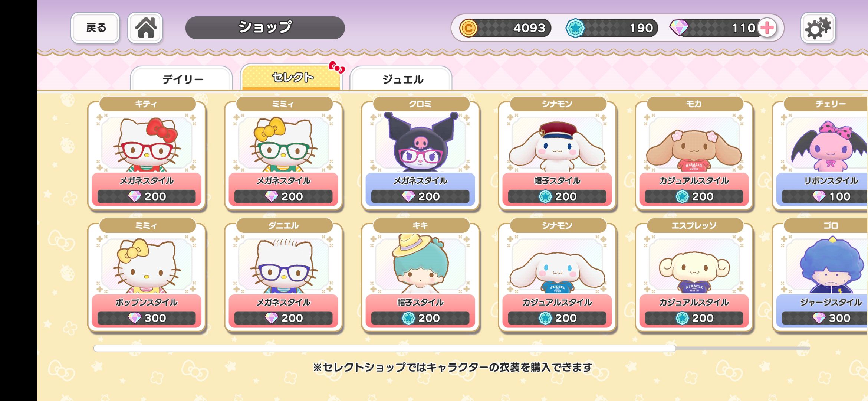Select Kiki hat style outfit

[x=420, y=276]
